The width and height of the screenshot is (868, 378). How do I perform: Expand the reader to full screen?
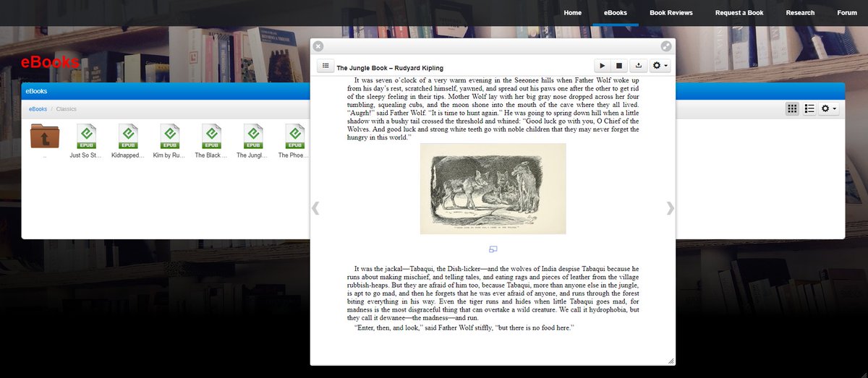pos(666,46)
